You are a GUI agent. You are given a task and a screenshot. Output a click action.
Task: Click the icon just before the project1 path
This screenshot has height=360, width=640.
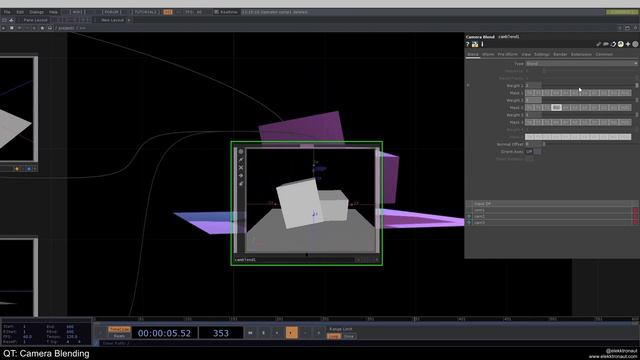pos(50,28)
